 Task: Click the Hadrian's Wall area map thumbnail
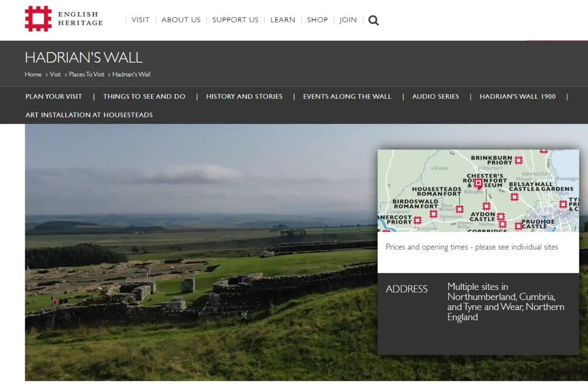[x=478, y=191]
